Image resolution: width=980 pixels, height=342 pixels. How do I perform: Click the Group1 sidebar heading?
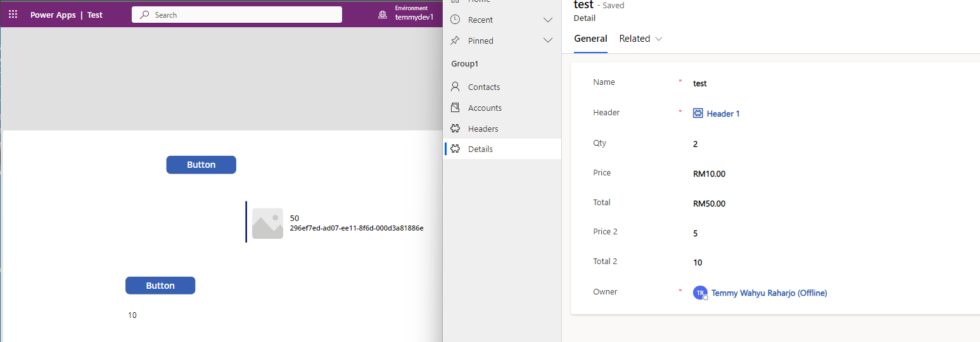(x=464, y=64)
